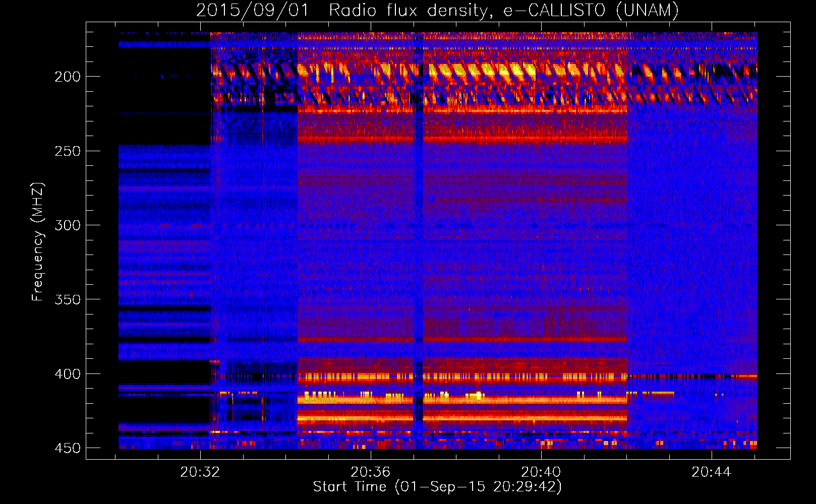The width and height of the screenshot is (816, 504).
Task: Click the 20:40 time tick label
Action: point(541,472)
